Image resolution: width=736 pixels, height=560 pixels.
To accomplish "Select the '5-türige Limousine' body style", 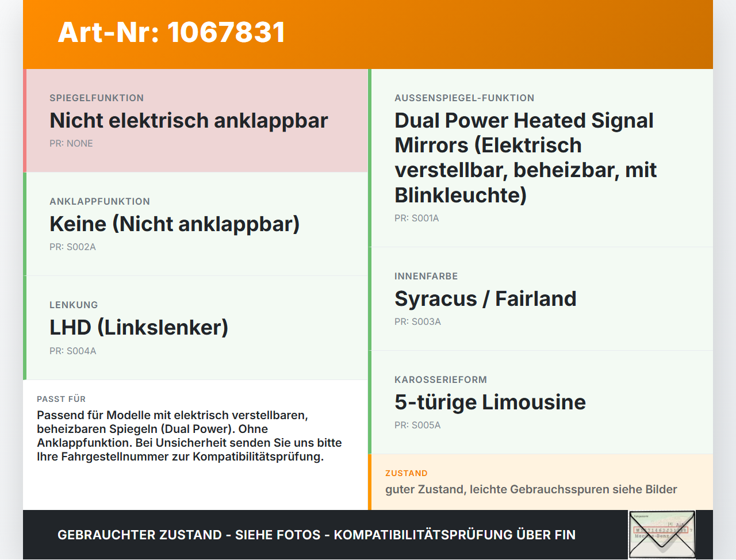I will tap(490, 402).
